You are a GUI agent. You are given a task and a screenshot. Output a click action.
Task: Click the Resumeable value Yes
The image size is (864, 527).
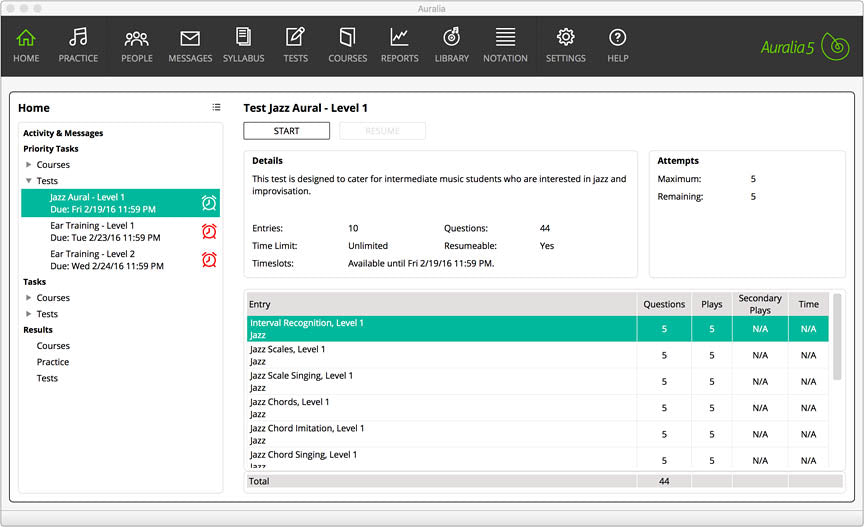coord(547,245)
